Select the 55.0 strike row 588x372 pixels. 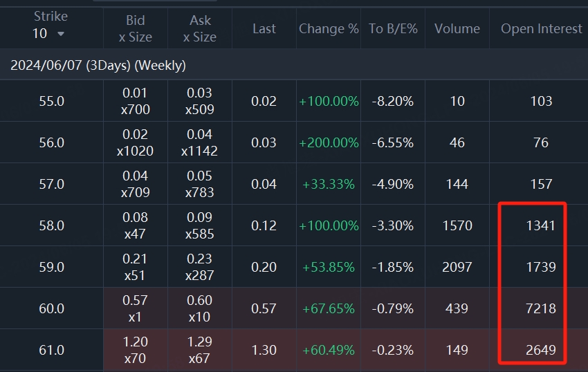(x=51, y=101)
